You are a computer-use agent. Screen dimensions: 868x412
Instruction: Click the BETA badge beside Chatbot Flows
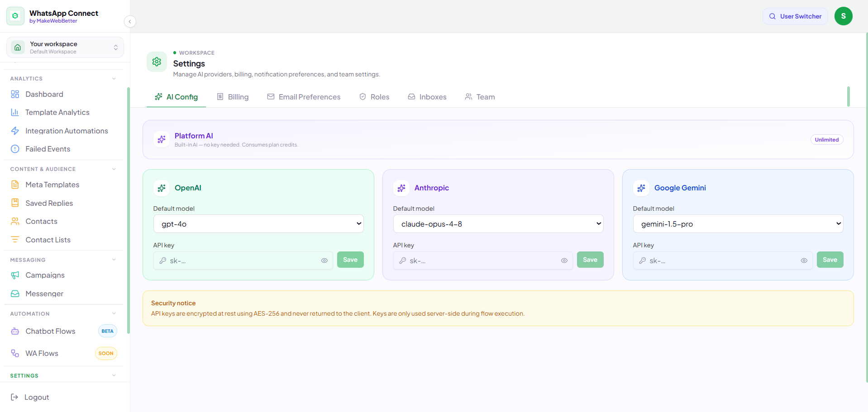[108, 331]
